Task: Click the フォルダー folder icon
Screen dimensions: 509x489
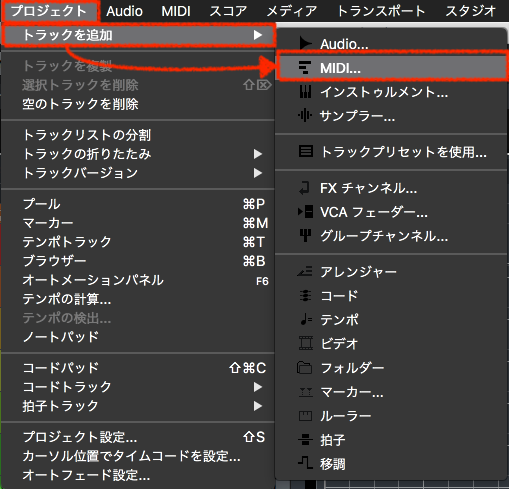Action: coord(304,368)
